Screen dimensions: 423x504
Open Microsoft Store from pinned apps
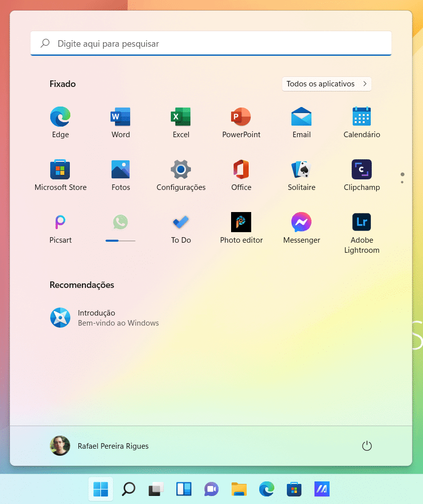[60, 175]
